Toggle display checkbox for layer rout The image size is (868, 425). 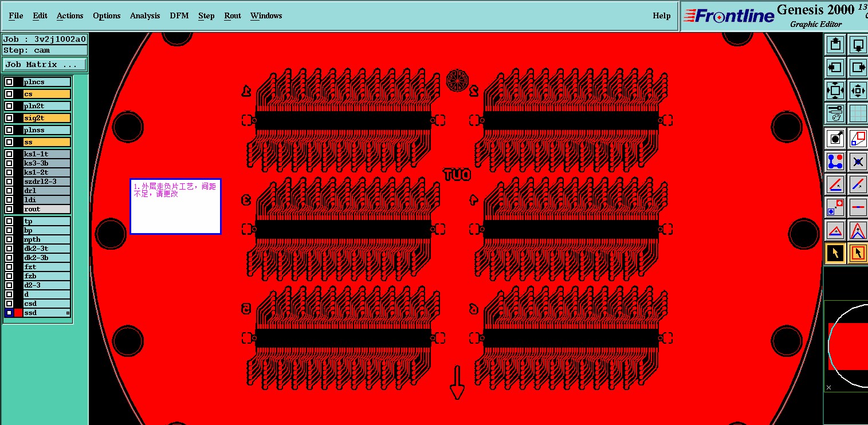[9, 209]
